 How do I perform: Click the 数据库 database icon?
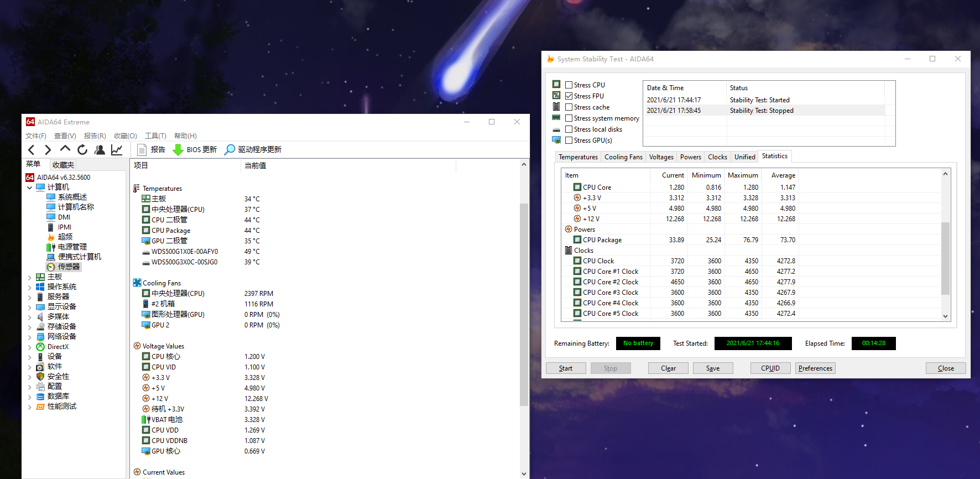40,397
